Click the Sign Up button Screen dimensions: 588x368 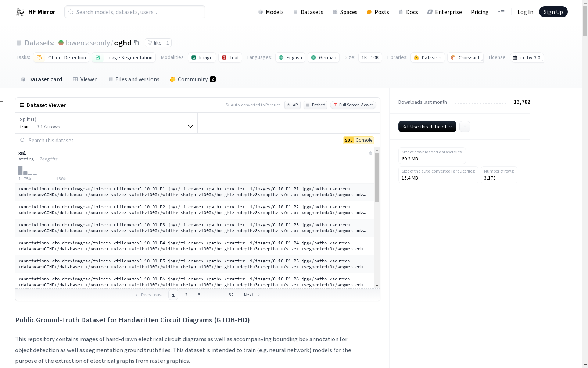[553, 12]
